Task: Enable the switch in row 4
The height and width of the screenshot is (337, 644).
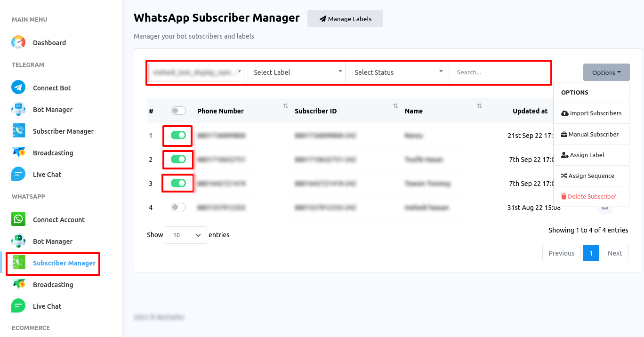Action: pyautogui.click(x=178, y=207)
